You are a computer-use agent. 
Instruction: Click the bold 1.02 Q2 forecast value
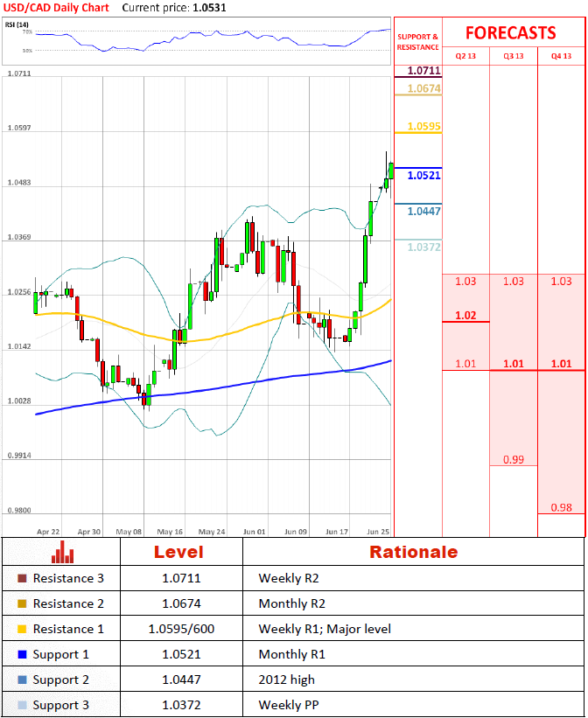[x=465, y=316]
